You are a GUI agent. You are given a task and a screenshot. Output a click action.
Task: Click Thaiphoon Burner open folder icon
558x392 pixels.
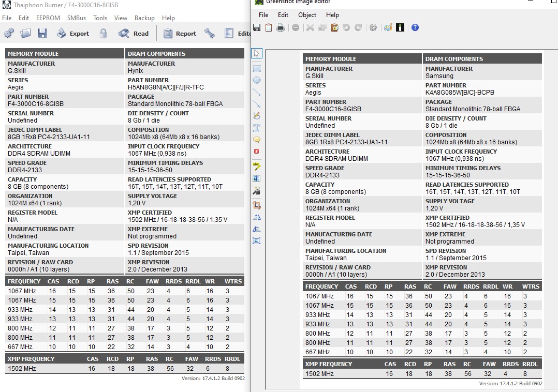25,34
